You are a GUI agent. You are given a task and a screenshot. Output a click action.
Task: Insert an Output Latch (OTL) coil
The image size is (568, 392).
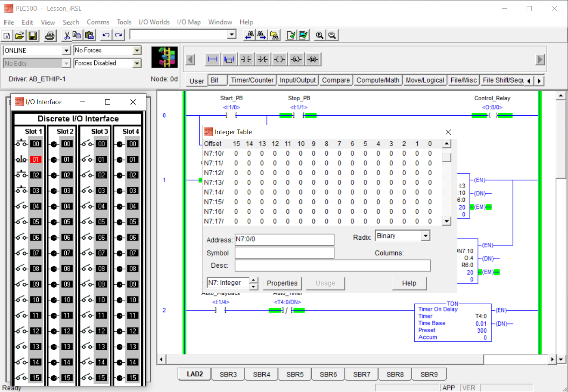[296, 59]
